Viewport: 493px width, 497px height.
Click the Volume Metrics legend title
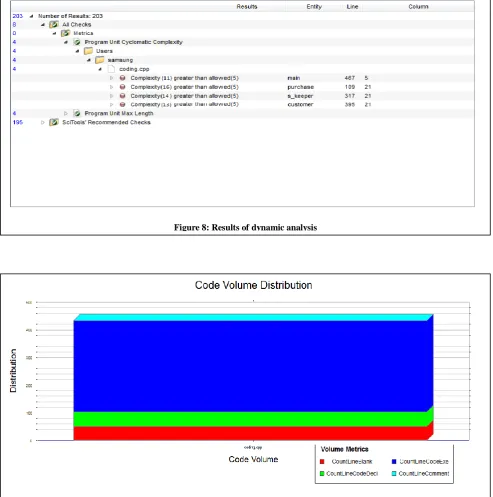tap(344, 449)
